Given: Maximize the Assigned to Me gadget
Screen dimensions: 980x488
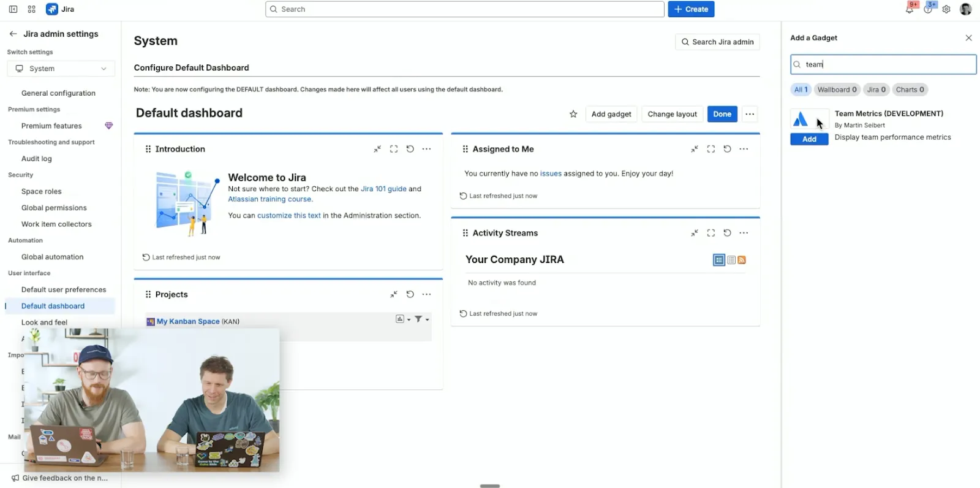Looking at the screenshot, I should tap(711, 149).
